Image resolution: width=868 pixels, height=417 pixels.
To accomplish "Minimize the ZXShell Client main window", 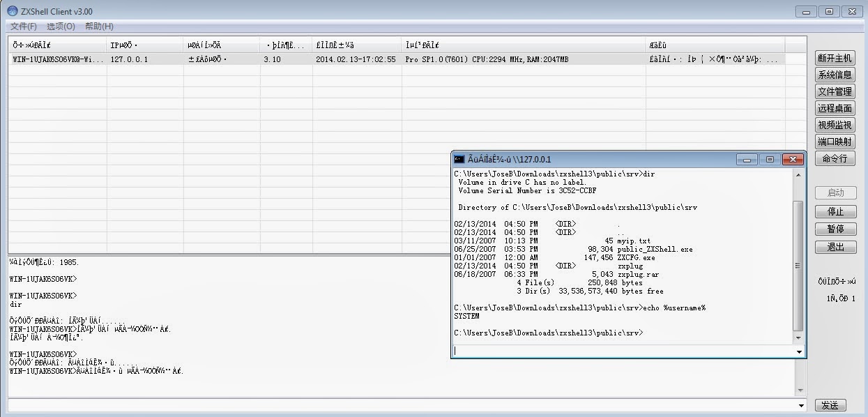I will point(807,11).
